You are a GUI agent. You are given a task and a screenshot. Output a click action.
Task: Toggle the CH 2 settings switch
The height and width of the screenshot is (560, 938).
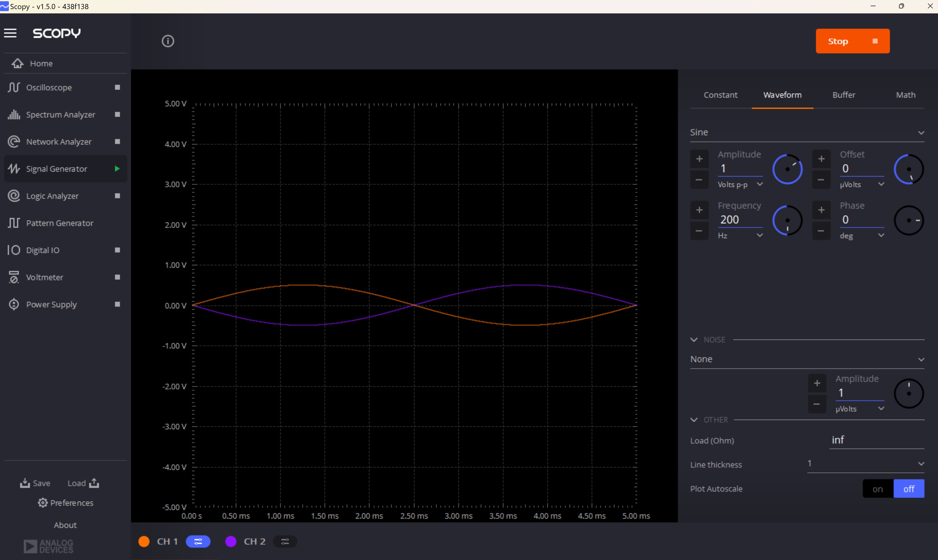[285, 541]
